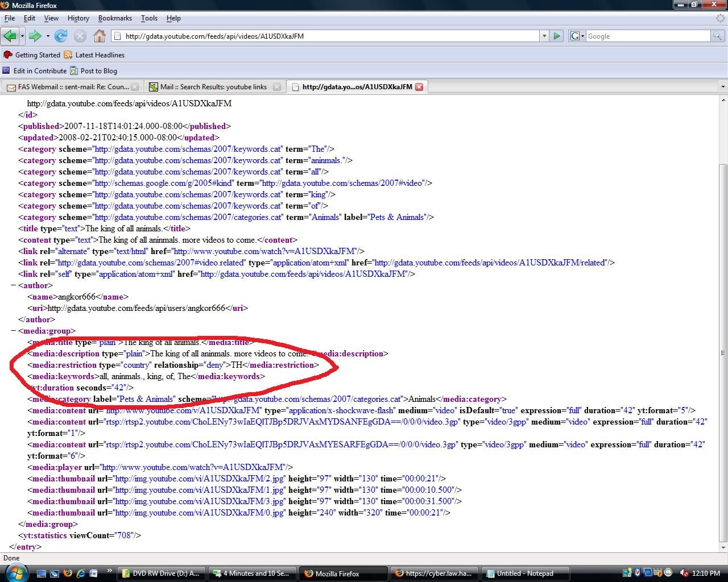
Task: Switch to DVD RW Drive (D:) taskbar window
Action: (162, 573)
